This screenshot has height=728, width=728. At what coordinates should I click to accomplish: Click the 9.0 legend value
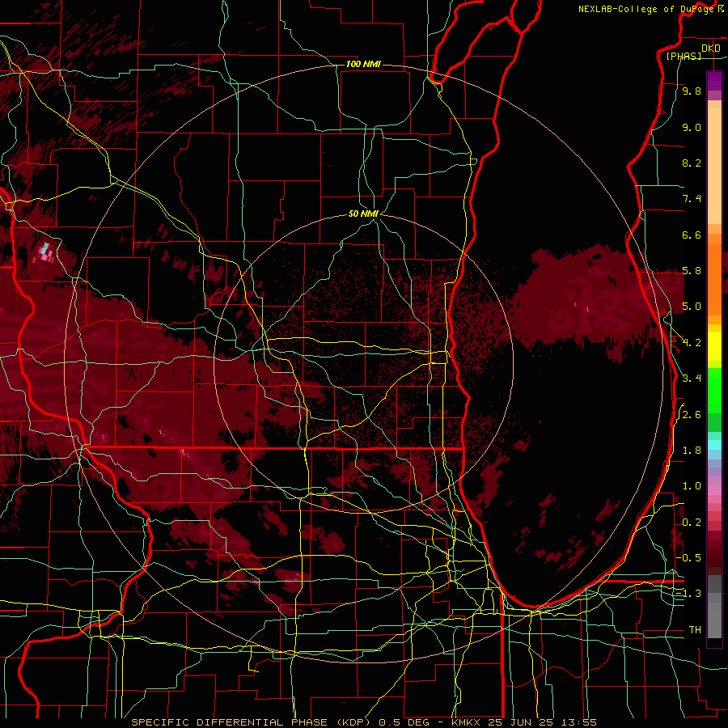pyautogui.click(x=692, y=127)
